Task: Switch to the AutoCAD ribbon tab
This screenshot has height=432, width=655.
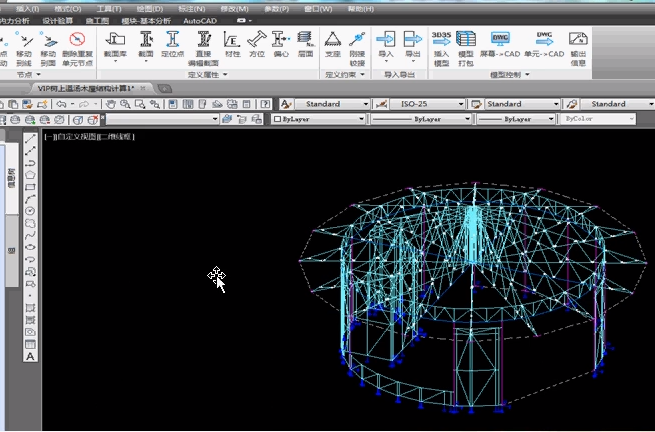Action: click(x=200, y=20)
